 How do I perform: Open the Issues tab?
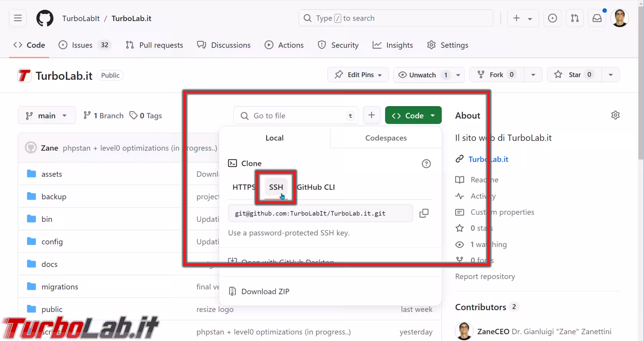[85, 45]
